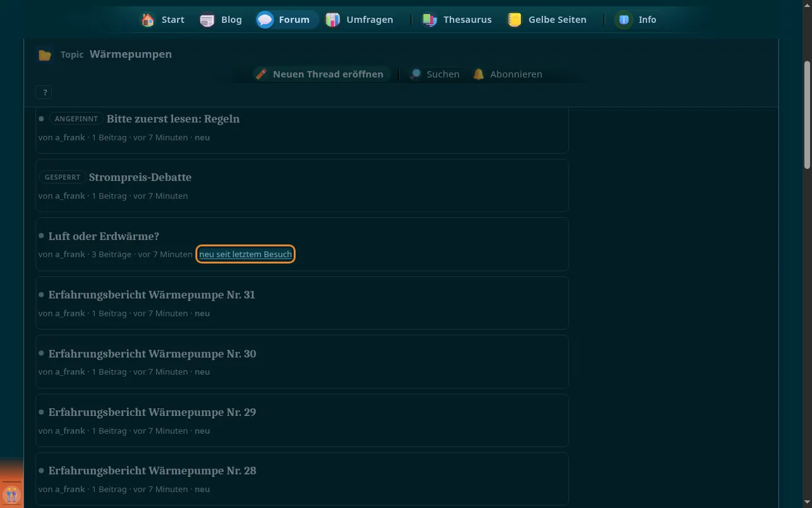
Task: Open the Blog navigation item
Action: pos(221,20)
